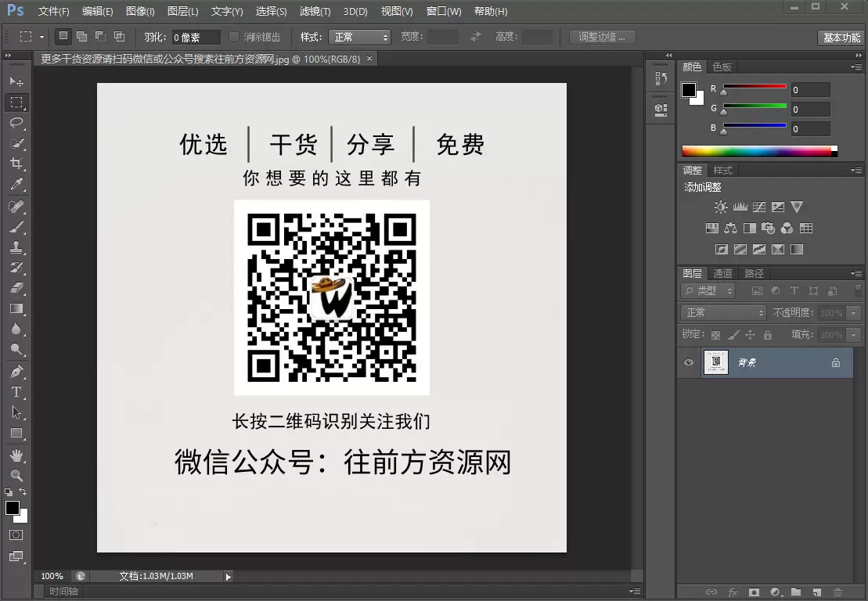Open layer blend mode dropdown 正常

click(x=723, y=313)
